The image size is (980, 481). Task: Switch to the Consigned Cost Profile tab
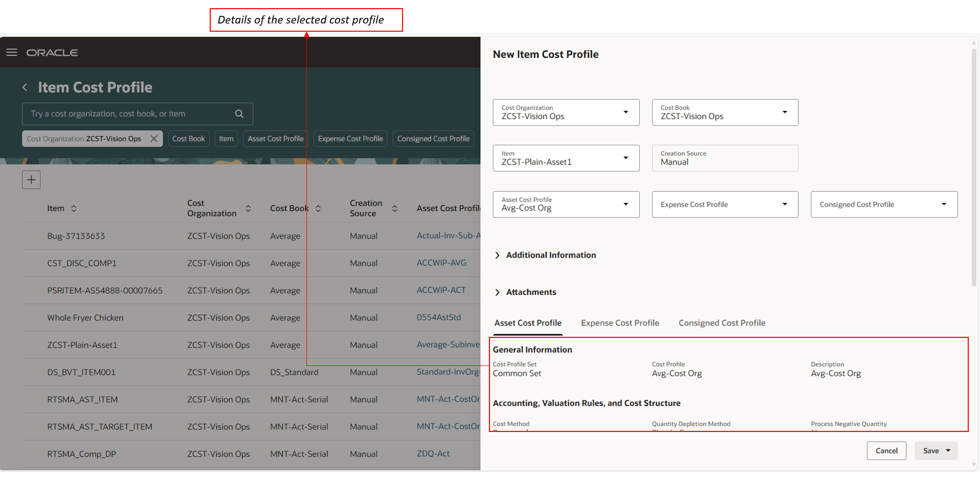tap(722, 323)
